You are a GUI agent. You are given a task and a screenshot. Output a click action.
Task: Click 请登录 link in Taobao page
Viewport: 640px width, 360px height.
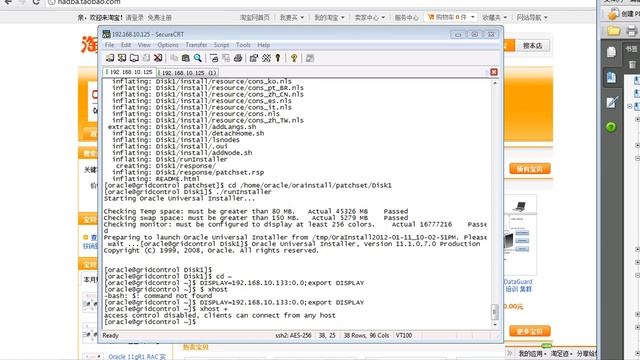pyautogui.click(x=134, y=18)
